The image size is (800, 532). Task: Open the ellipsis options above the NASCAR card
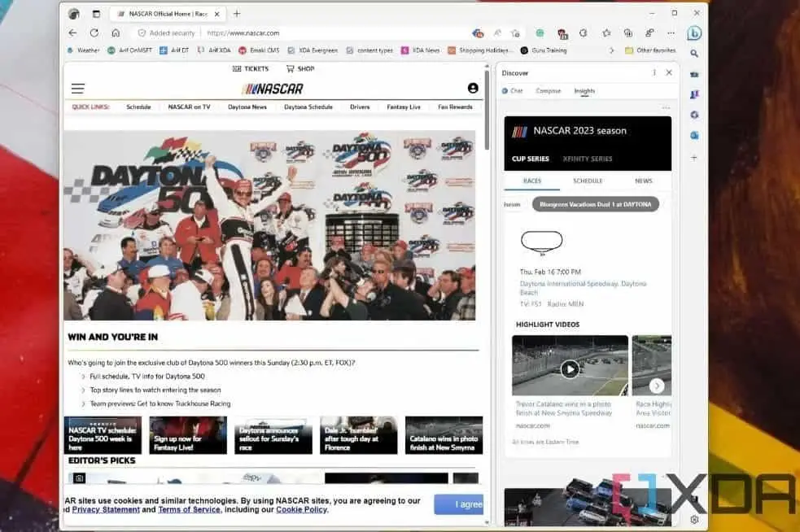point(666,108)
